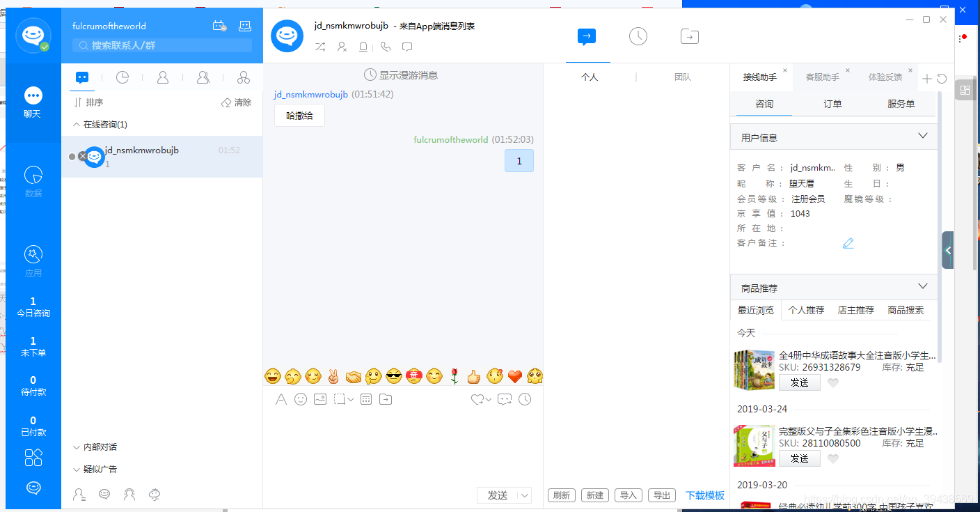Click the 导入 import button
The width and height of the screenshot is (980, 512).
[x=629, y=495]
